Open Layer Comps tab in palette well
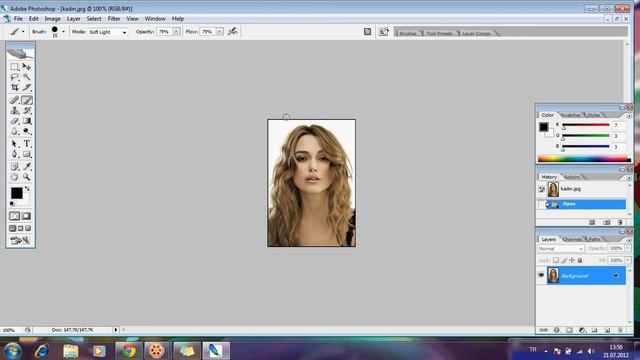This screenshot has width=640, height=360. [x=476, y=33]
